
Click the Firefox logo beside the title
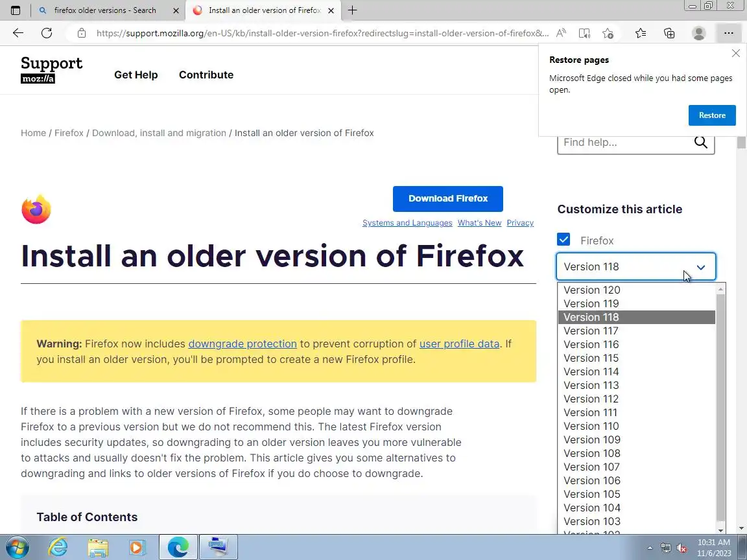[x=36, y=209]
